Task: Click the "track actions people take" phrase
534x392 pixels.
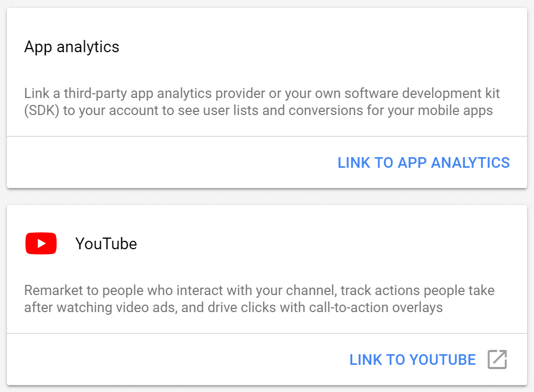Action: [x=417, y=291]
